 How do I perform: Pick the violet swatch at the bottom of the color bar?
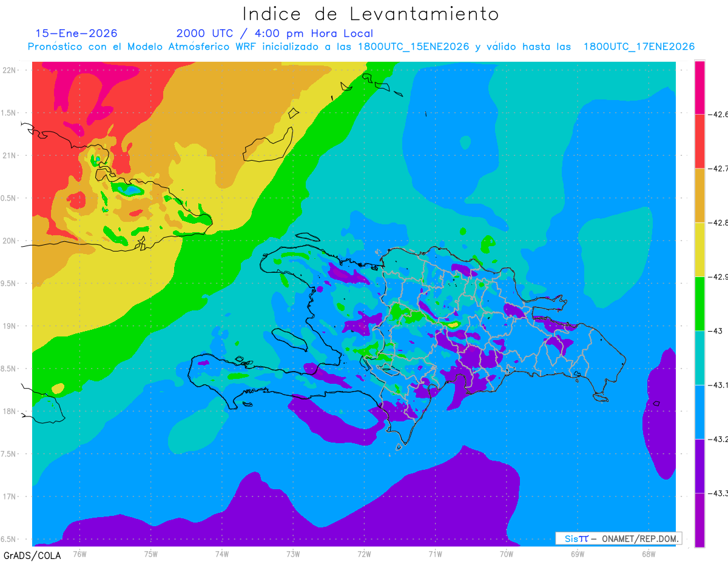pos(699,520)
